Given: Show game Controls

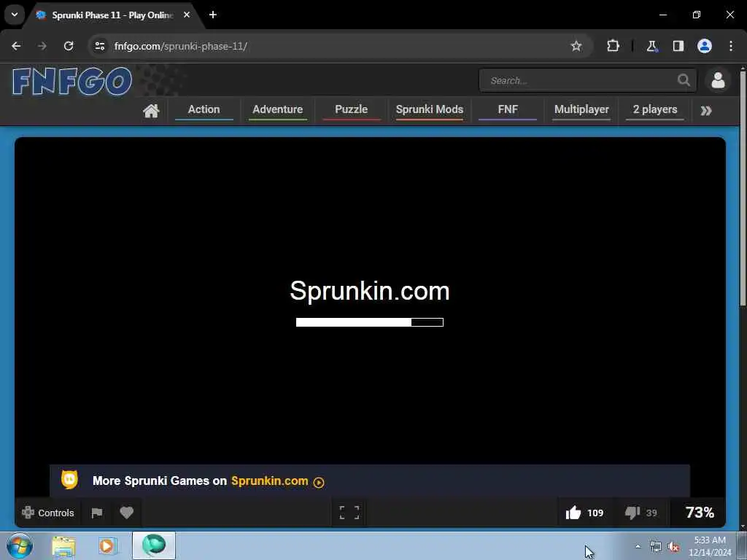Looking at the screenshot, I should pos(48,513).
